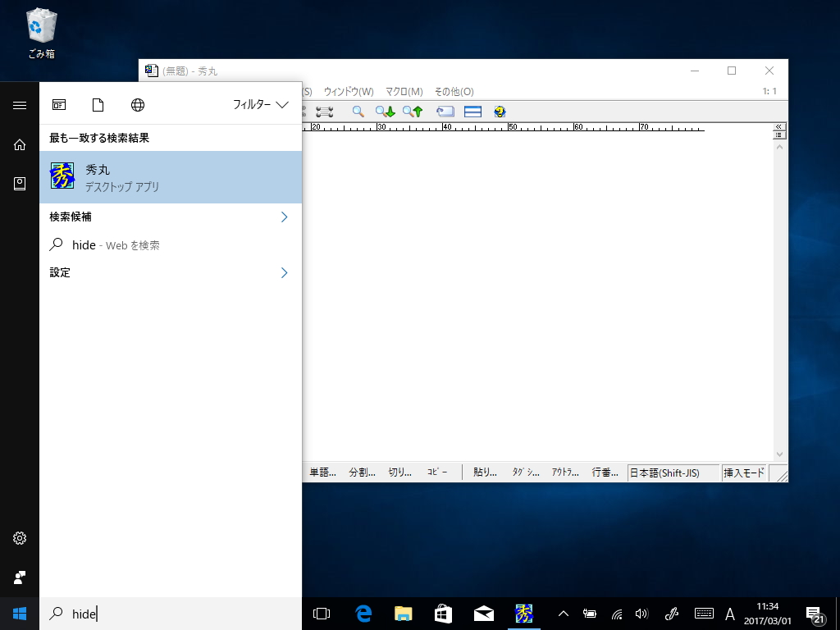The image size is (840, 630).
Task: Toggle アウトラ... mode in the status bar
Action: pos(564,472)
